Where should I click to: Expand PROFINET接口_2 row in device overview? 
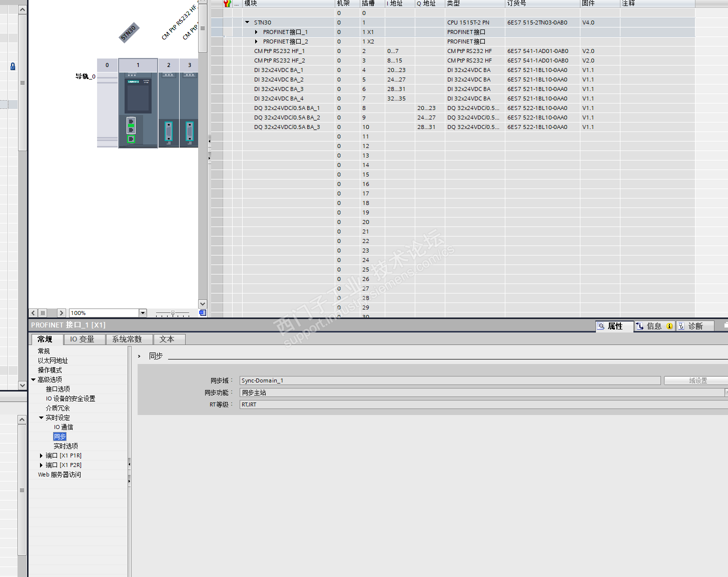click(x=257, y=41)
